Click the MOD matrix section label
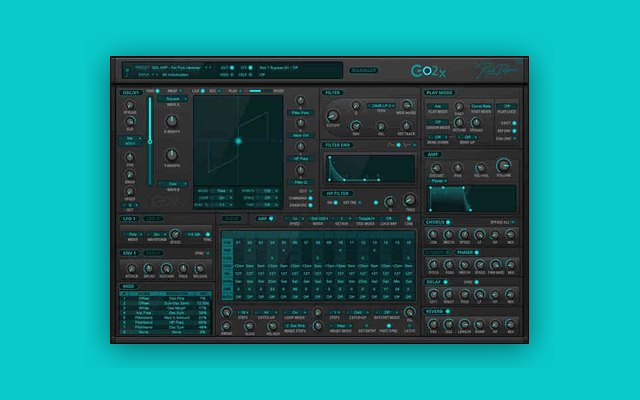Viewport: 640px width, 400px height. [128, 286]
